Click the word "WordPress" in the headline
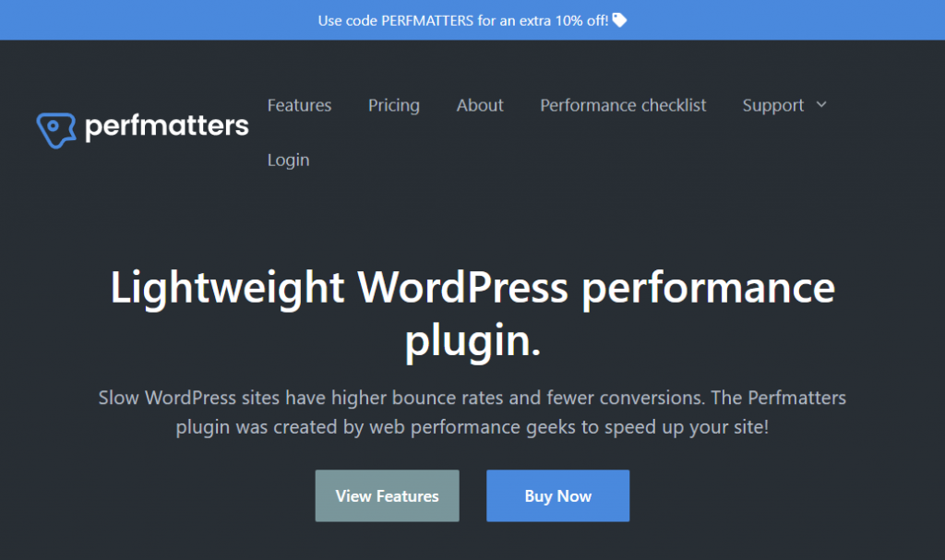The width and height of the screenshot is (945, 560). pyautogui.click(x=463, y=288)
